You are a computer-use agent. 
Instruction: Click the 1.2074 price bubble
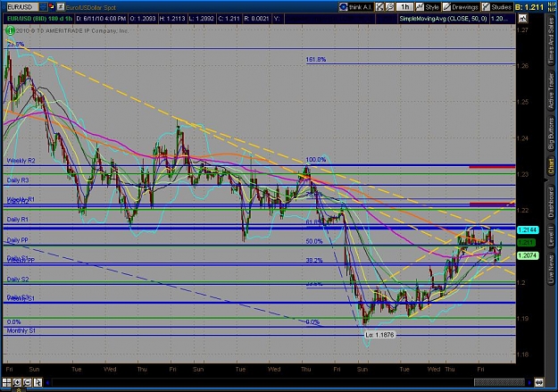528,255
